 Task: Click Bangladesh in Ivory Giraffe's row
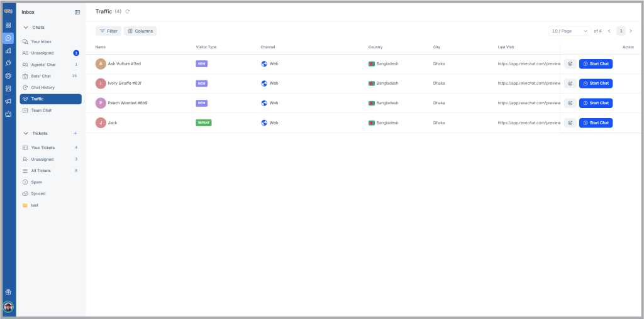(384, 84)
